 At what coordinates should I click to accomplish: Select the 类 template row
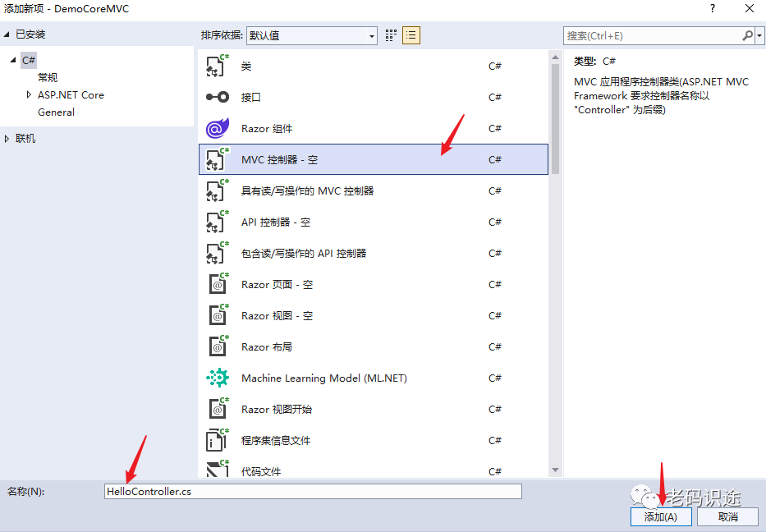coord(374,66)
